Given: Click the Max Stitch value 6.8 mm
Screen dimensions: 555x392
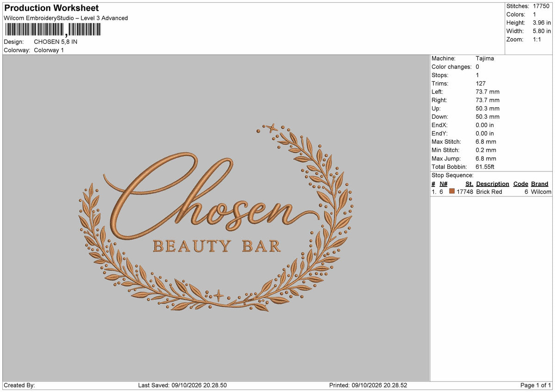Looking at the screenshot, I should point(486,141).
